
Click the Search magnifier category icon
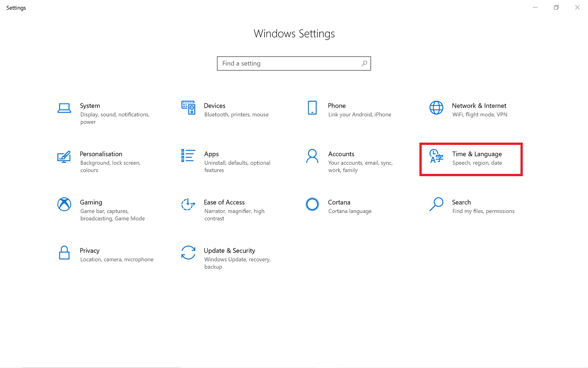(436, 204)
